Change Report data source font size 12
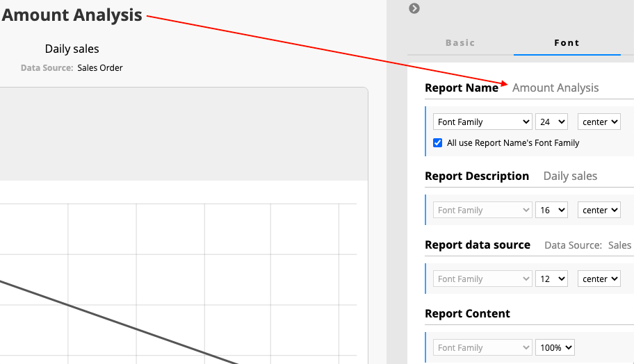This screenshot has width=634, height=364. pos(551,279)
